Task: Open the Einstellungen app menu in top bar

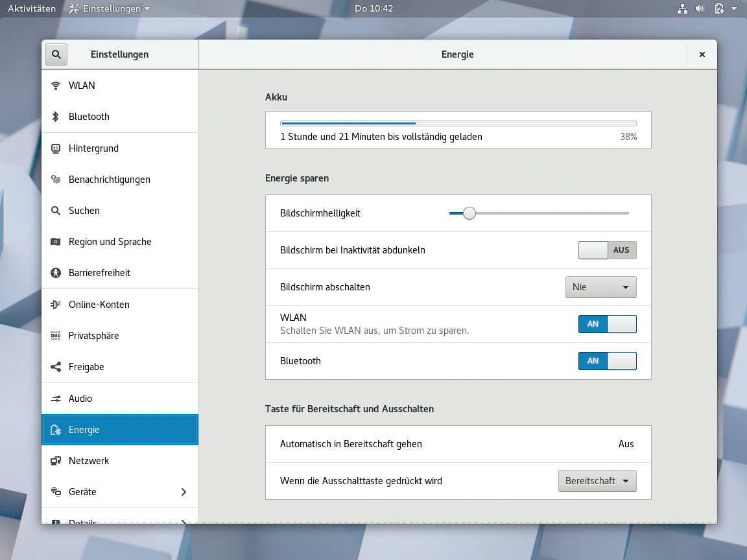Action: pos(109,8)
